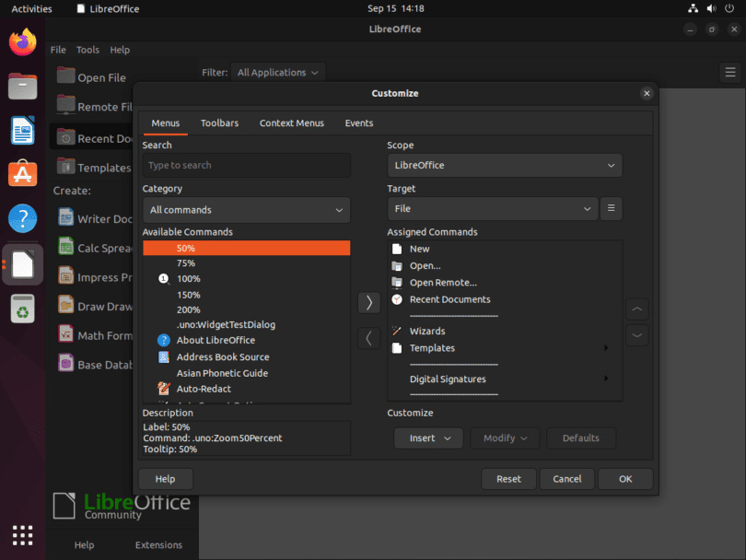Move the assigned command down with the arrow

[637, 335]
